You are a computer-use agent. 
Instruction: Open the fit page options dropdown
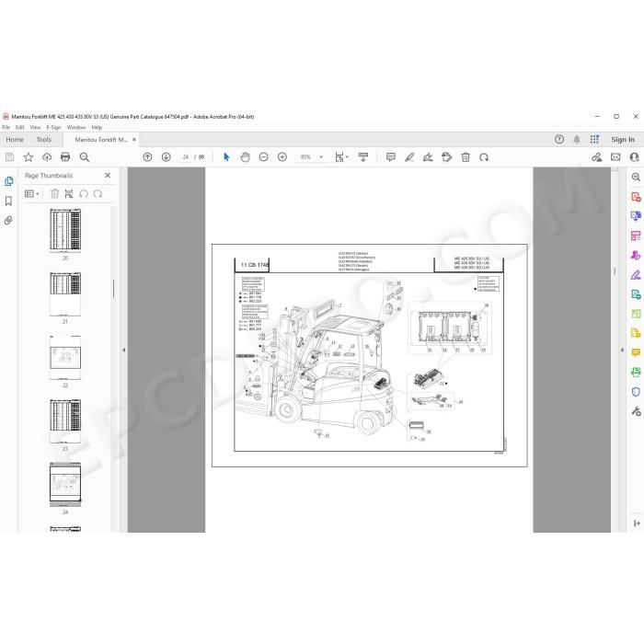[341, 157]
